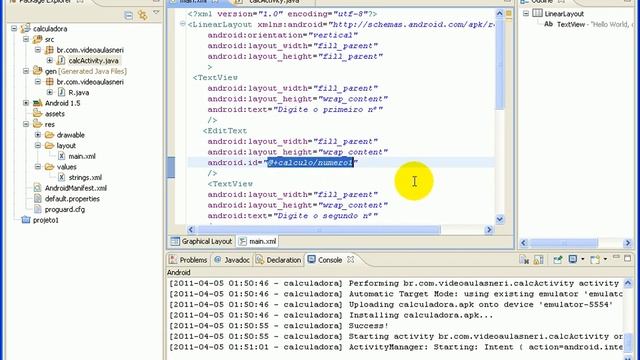Collapse LinearLayout node in Outline
Viewport: 640px width, 360px height.
[x=526, y=13]
